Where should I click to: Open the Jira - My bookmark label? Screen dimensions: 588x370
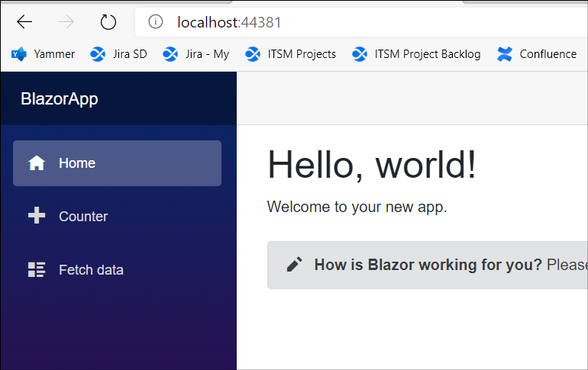point(207,54)
